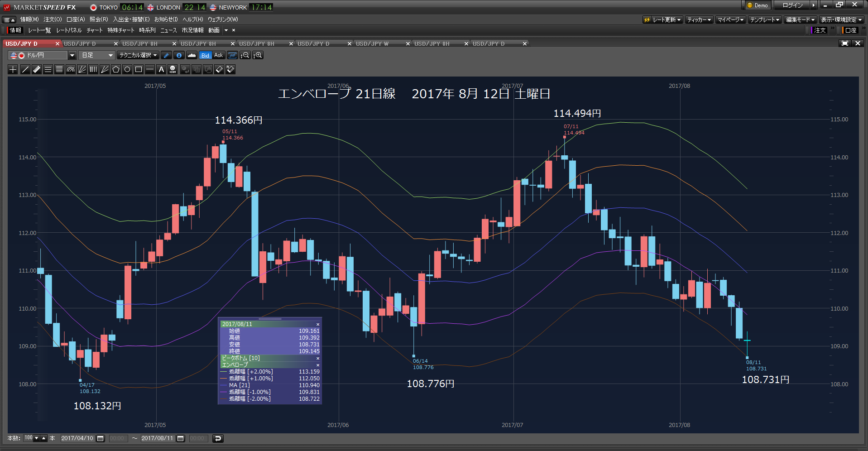Open the テクニカル選択 dropdown
Image resolution: width=868 pixels, height=451 pixels.
click(138, 55)
